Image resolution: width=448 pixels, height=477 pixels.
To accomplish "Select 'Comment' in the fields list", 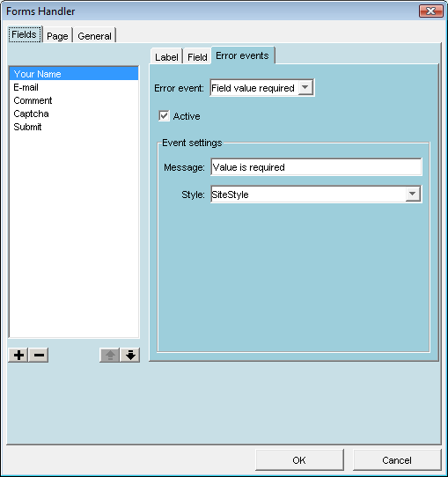I will [x=74, y=100].
